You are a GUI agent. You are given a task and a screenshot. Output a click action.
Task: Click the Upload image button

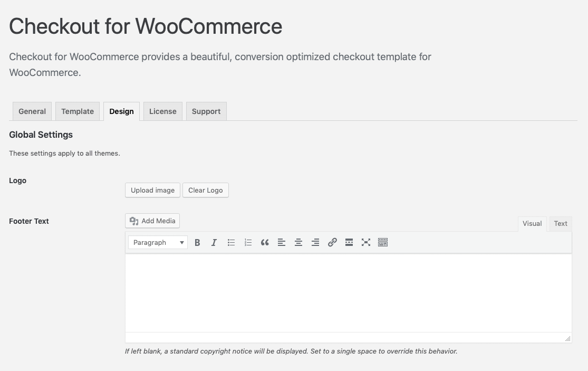pyautogui.click(x=152, y=190)
